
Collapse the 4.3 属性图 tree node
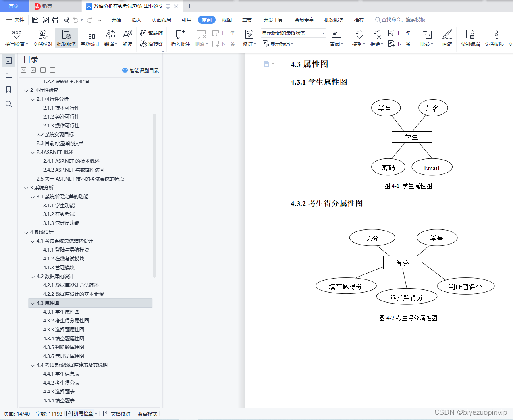[x=33, y=303]
